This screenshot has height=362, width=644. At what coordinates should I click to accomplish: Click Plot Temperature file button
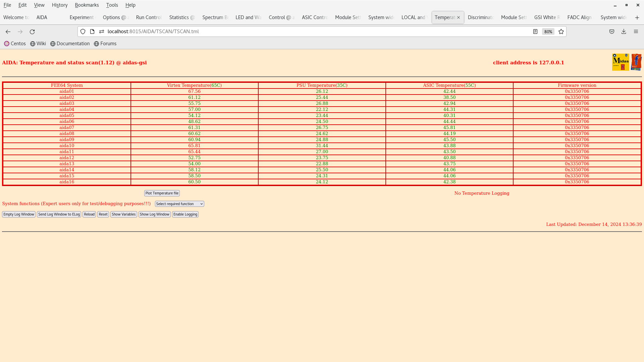click(x=161, y=193)
